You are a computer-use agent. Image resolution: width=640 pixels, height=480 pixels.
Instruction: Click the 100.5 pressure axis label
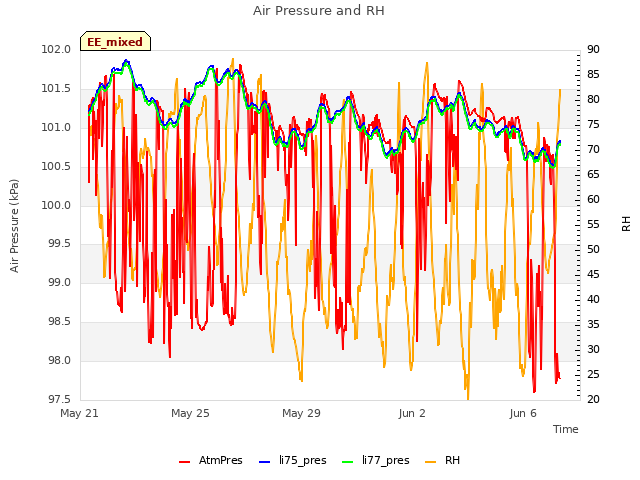click(x=56, y=167)
